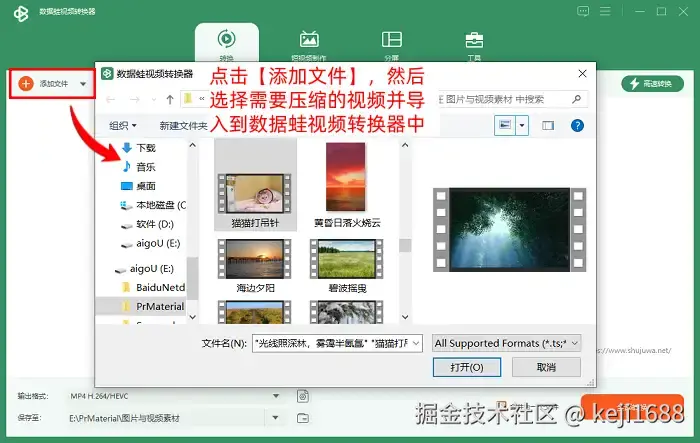
Task: Close the file dialog with the X
Action: click(582, 74)
